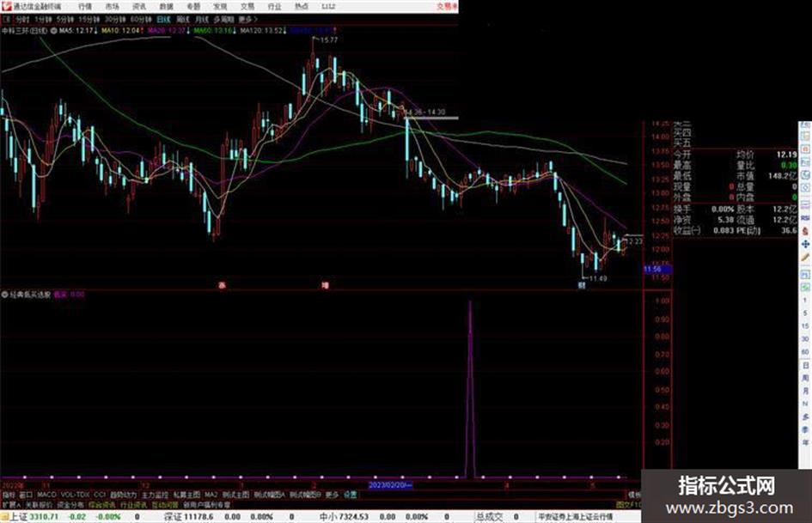Open the 数据 menu

coord(166,7)
